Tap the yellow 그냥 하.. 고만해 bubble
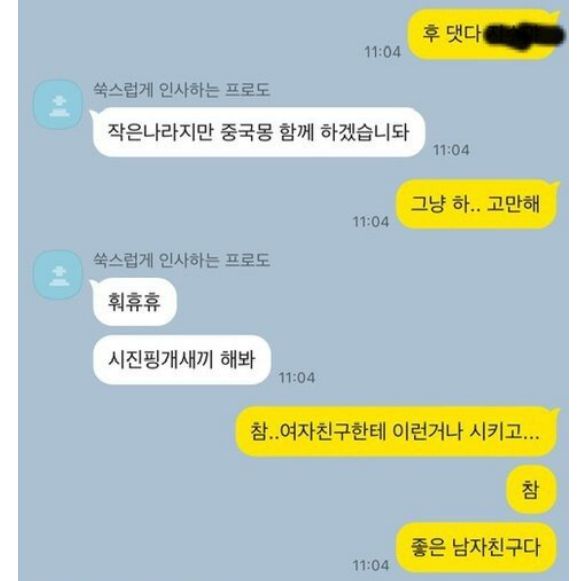Image resolution: width=587 pixels, height=581 pixels. [x=477, y=204]
